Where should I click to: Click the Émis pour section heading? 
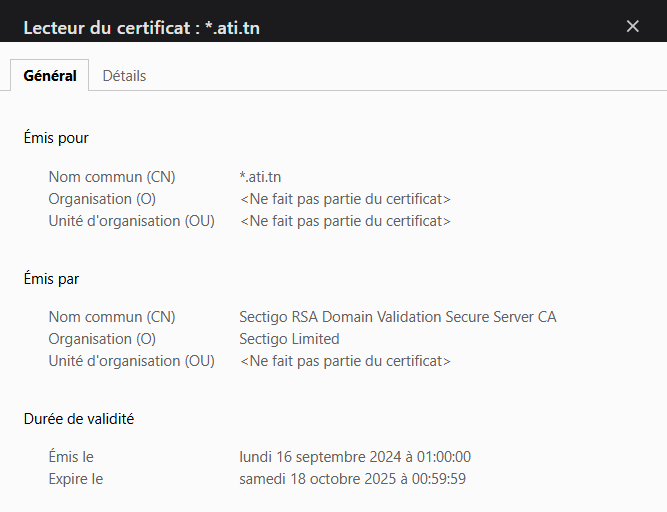point(56,138)
